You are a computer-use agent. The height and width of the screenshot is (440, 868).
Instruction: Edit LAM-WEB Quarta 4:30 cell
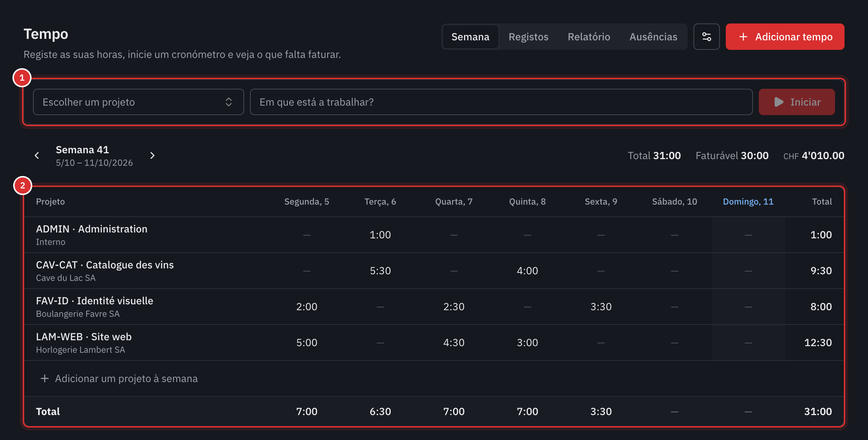pos(454,342)
